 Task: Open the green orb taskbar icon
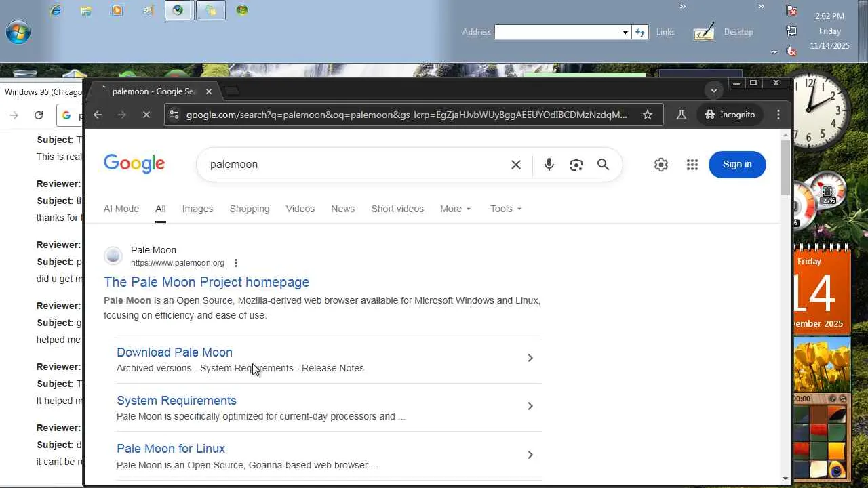pos(242,10)
